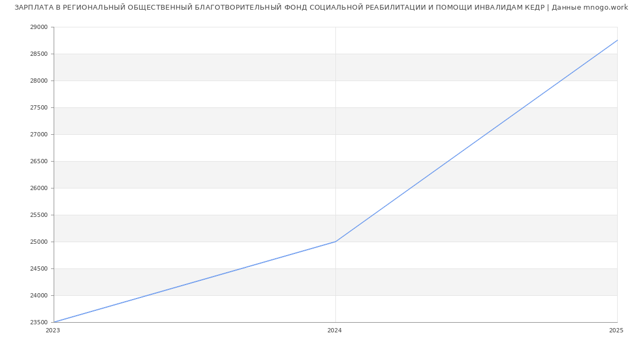
Task: Click the 23500 y-axis label
Action: tap(39, 323)
